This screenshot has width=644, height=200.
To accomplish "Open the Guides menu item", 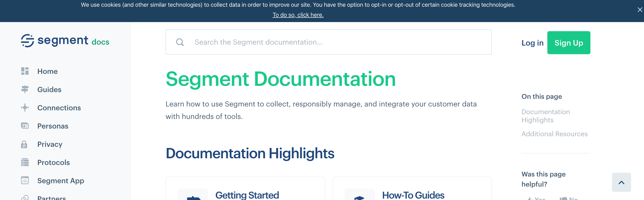I will 49,89.
